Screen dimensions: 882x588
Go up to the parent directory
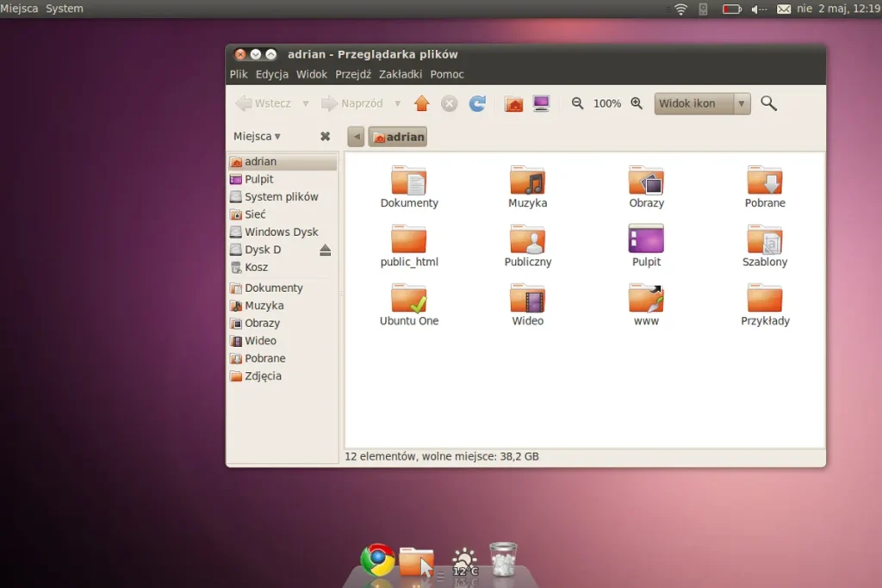(x=421, y=103)
